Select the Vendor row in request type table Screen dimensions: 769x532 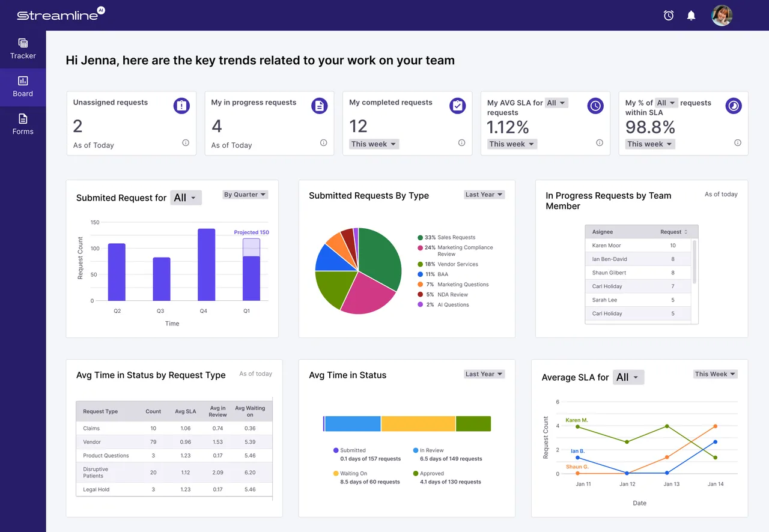point(174,442)
